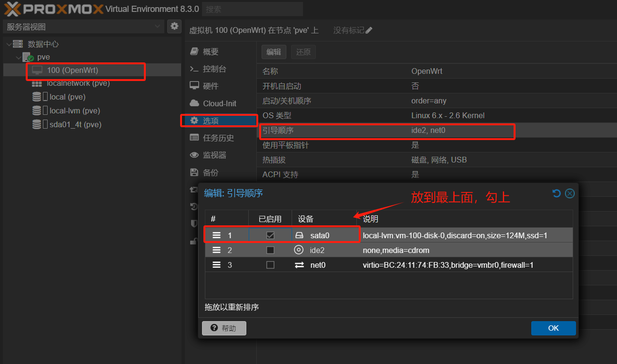Select the 启动/关机顺序 option row
Viewport: 617px width, 364px height.
pos(436,101)
